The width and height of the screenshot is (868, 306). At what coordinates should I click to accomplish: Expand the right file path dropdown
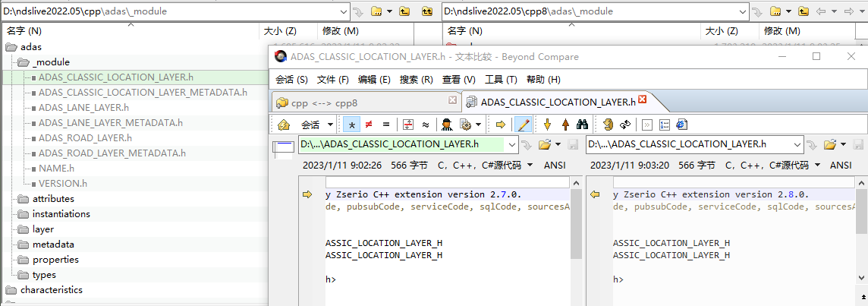pos(797,145)
